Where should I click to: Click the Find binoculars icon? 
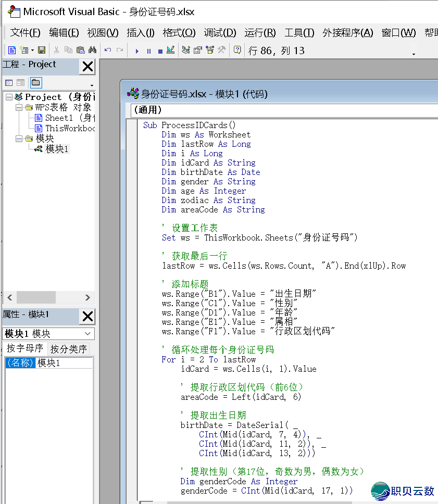[x=93, y=51]
